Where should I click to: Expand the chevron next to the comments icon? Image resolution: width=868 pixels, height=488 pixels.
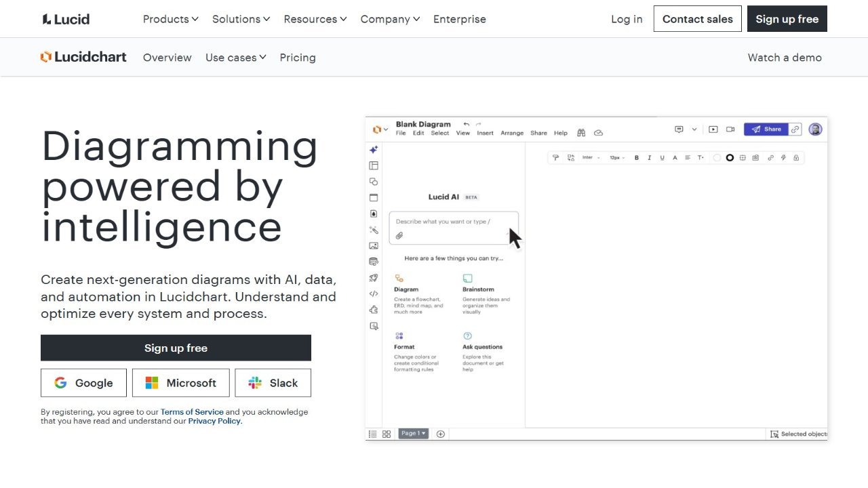[694, 129]
